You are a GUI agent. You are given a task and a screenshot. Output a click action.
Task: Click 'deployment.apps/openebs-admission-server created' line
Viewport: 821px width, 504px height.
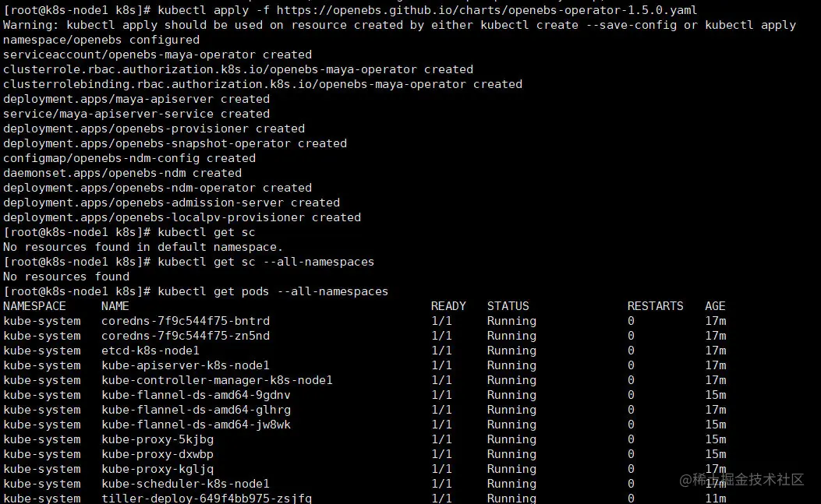pos(172,203)
